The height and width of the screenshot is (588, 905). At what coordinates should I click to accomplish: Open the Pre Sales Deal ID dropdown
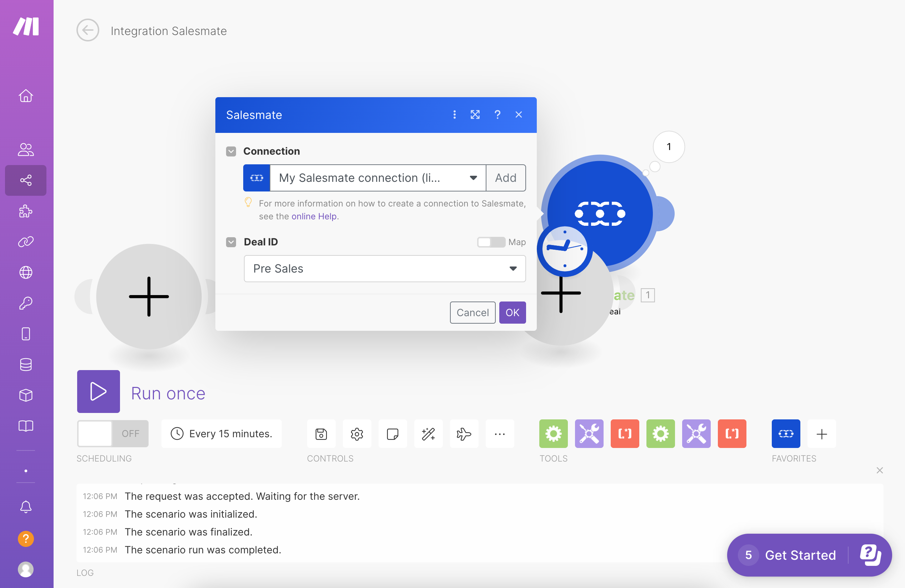(x=385, y=269)
